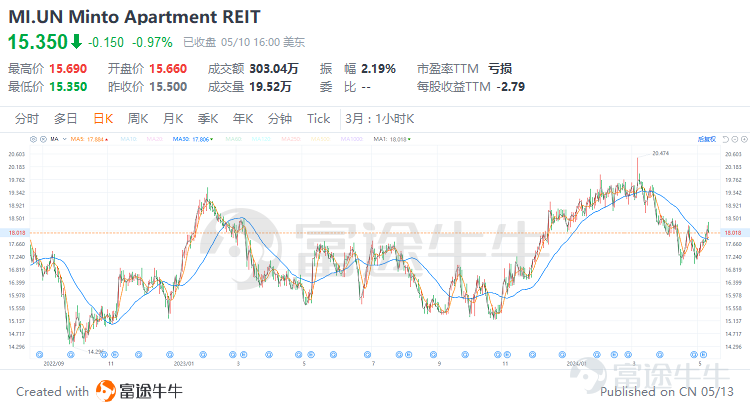Toggle the MA10 moving average line

pyautogui.click(x=128, y=139)
